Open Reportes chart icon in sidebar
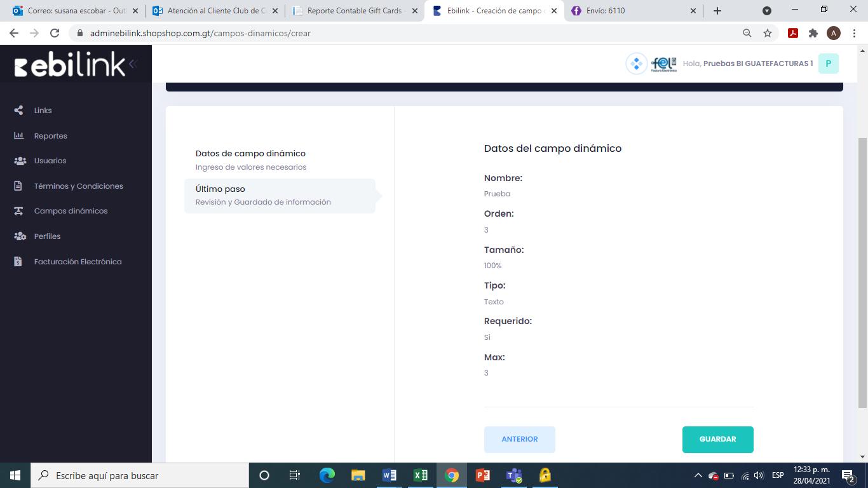Viewport: 868px width, 488px height. coord(19,136)
